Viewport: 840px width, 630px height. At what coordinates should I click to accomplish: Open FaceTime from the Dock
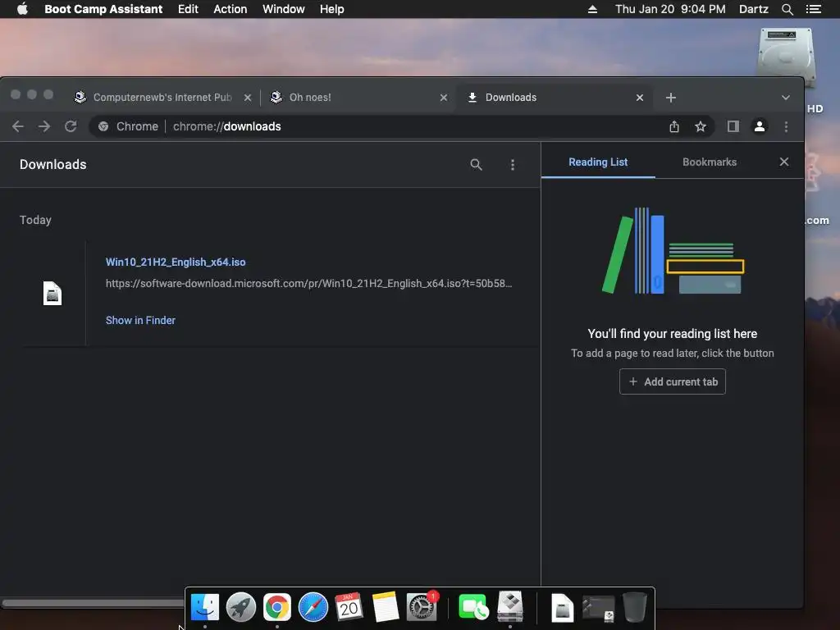click(x=473, y=608)
